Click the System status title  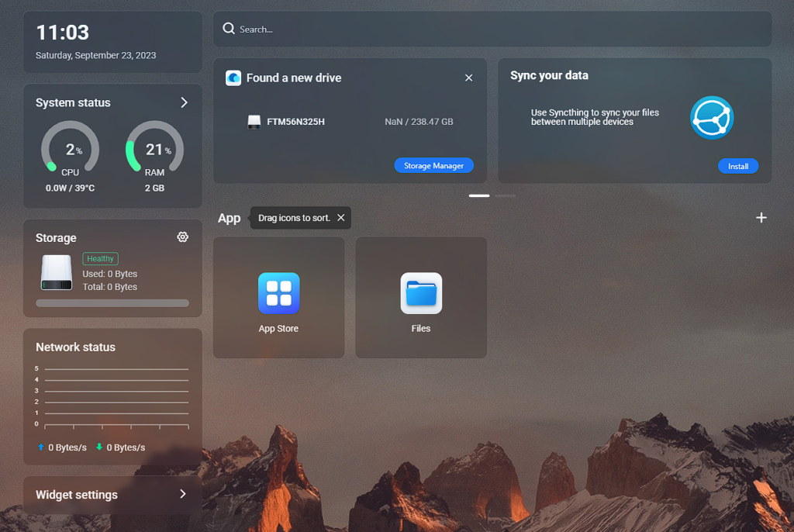coord(73,102)
